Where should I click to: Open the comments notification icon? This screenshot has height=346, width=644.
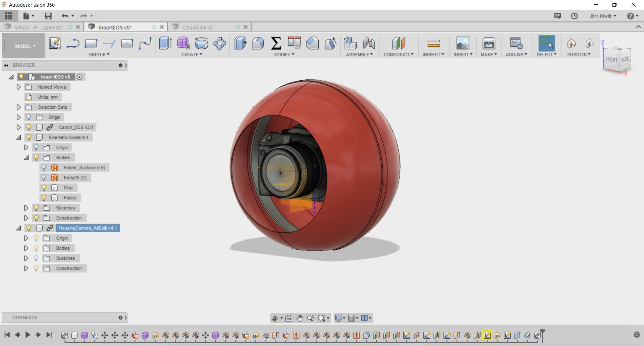click(x=557, y=16)
